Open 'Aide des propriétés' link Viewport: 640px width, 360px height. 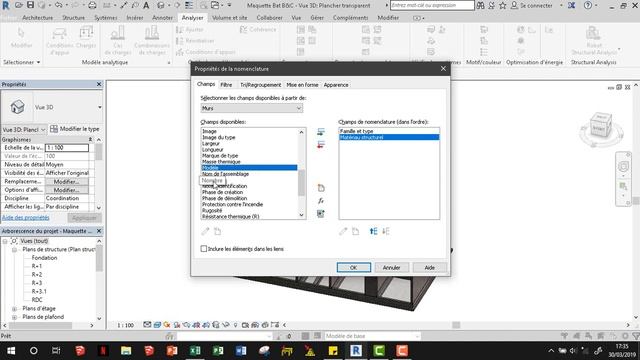pyautogui.click(x=26, y=218)
